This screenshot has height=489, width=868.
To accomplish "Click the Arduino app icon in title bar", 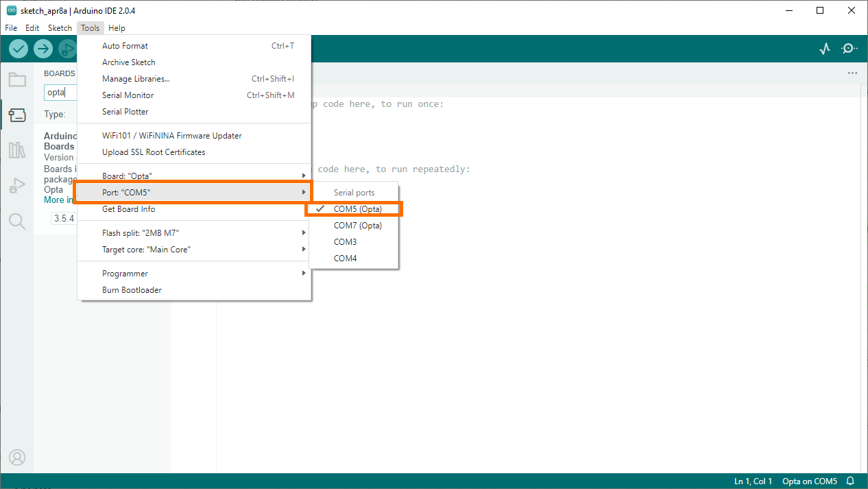I will pos(12,10).
